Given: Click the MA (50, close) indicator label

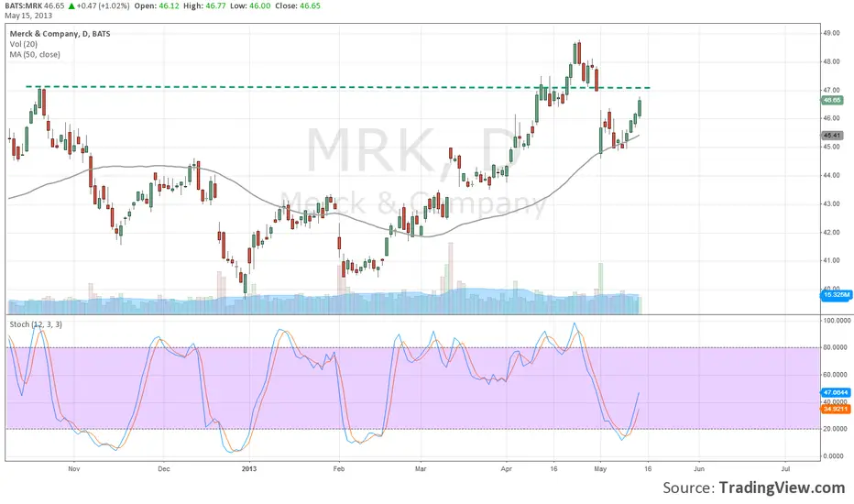Looking at the screenshot, I should pos(35,54).
